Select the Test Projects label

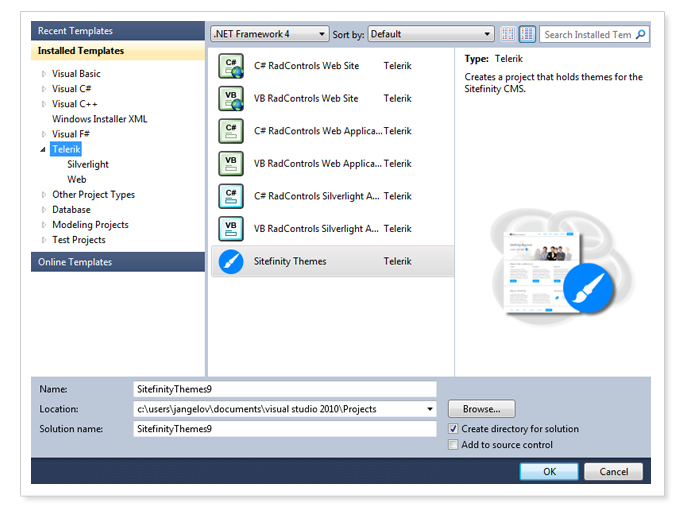(x=79, y=240)
